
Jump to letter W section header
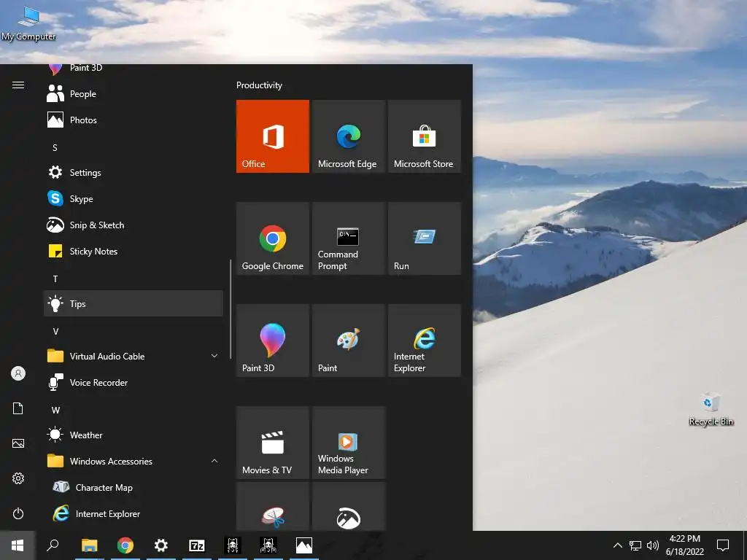point(55,410)
